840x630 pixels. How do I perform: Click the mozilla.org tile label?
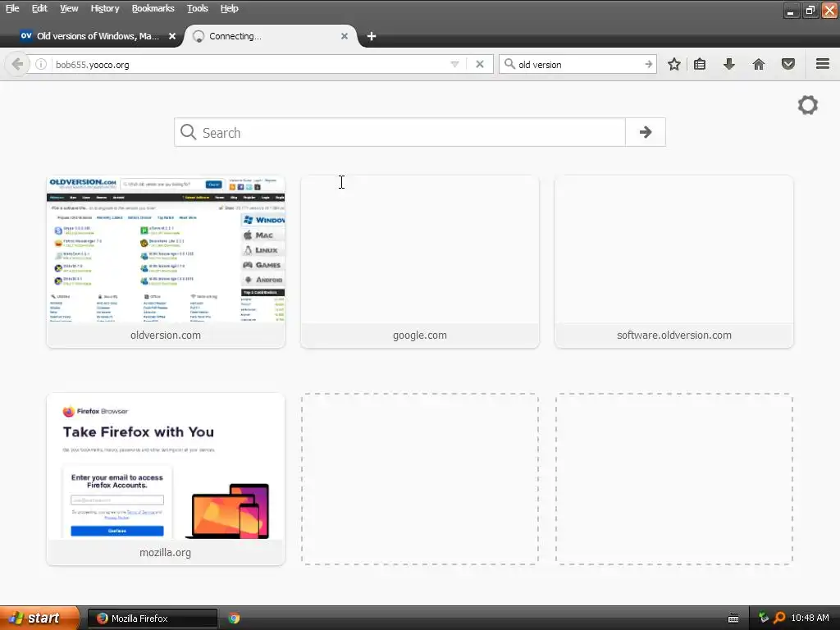click(x=165, y=553)
